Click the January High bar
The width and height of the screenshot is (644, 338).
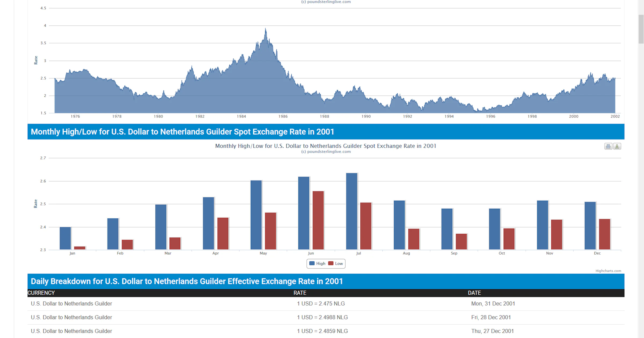(x=65, y=238)
